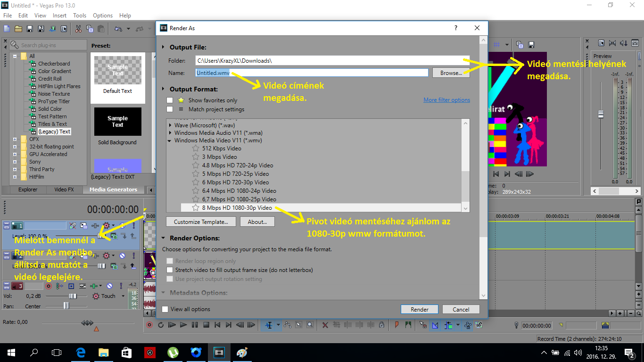Mute audio track 3
The height and width of the screenshot is (362, 644).
coord(109,286)
